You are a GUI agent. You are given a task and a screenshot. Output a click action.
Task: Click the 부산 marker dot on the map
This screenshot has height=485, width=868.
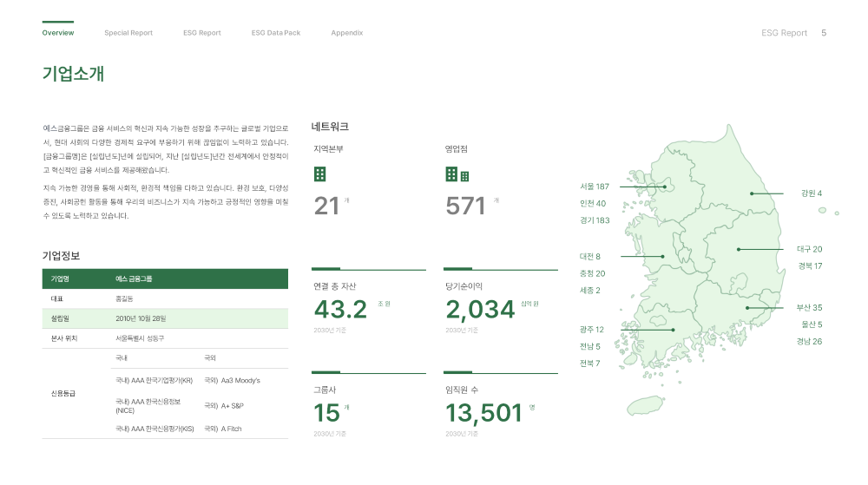pos(747,308)
